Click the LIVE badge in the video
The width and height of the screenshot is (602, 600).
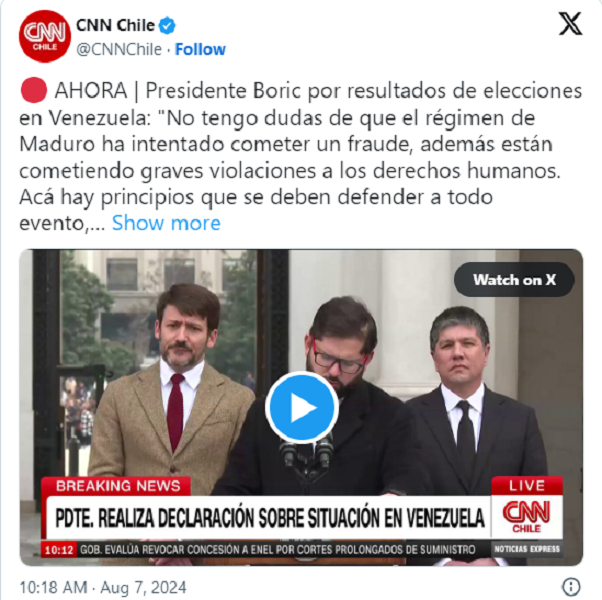pos(527,486)
